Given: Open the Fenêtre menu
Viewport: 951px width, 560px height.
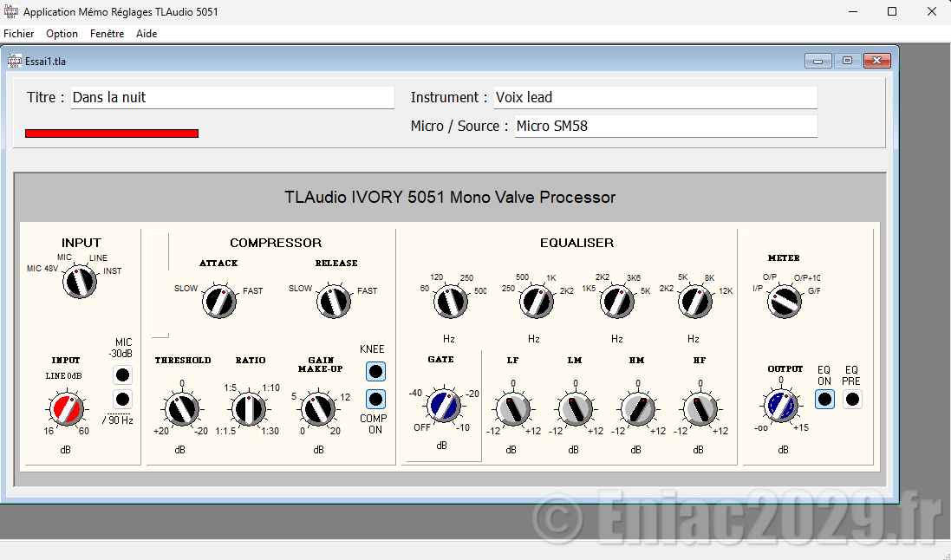Looking at the screenshot, I should click(x=107, y=34).
